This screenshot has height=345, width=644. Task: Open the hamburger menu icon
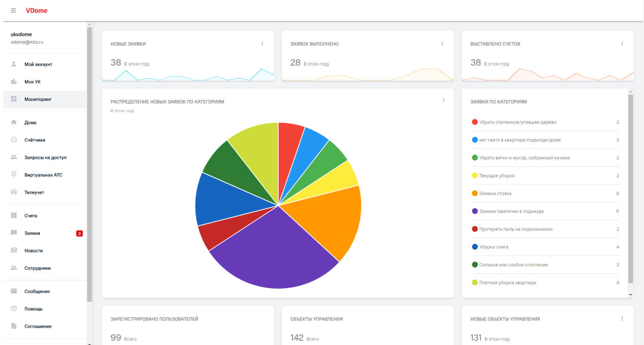click(x=13, y=11)
